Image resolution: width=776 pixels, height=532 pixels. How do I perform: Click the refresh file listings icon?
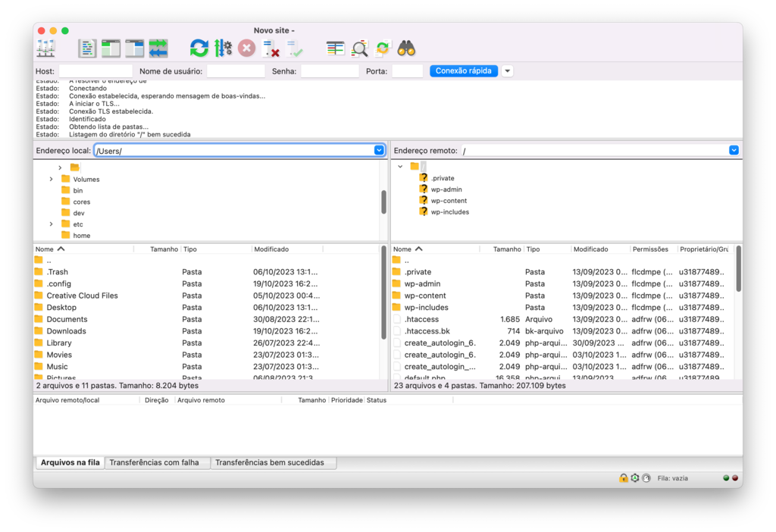198,48
